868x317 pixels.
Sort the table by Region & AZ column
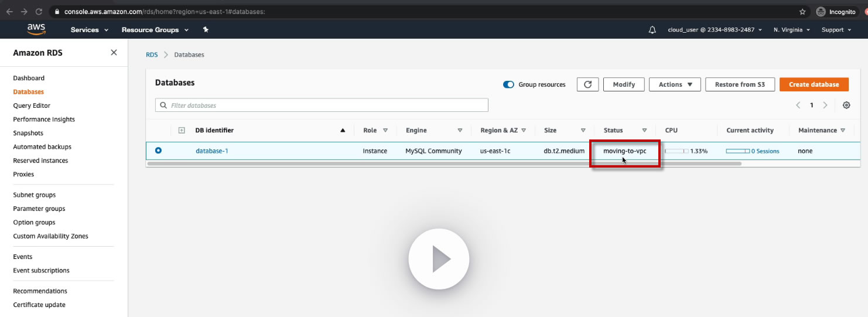(524, 131)
